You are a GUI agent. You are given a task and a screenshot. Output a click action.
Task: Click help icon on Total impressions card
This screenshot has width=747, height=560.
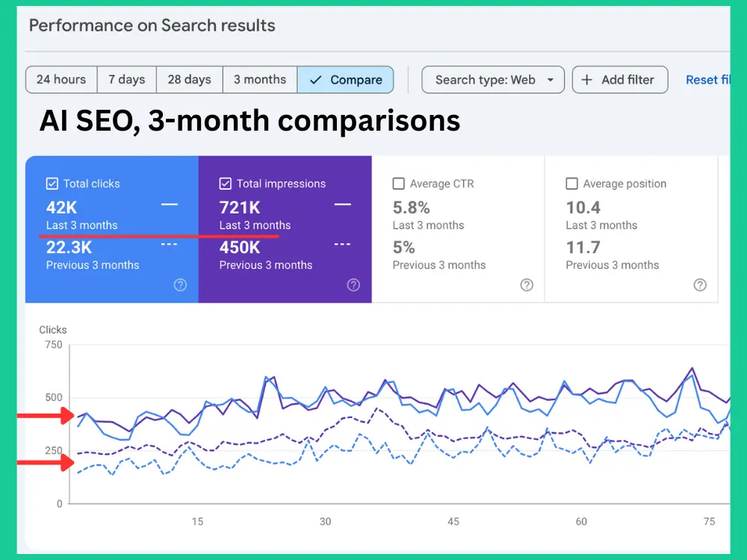pyautogui.click(x=353, y=284)
